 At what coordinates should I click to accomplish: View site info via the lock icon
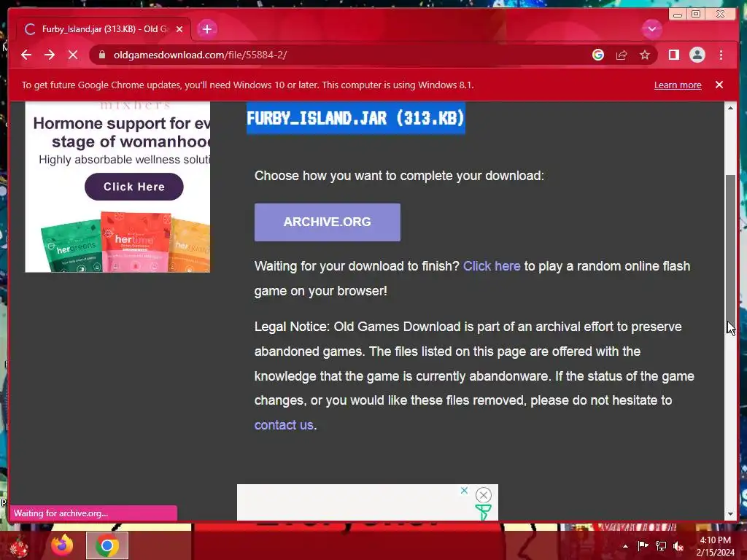tap(101, 55)
